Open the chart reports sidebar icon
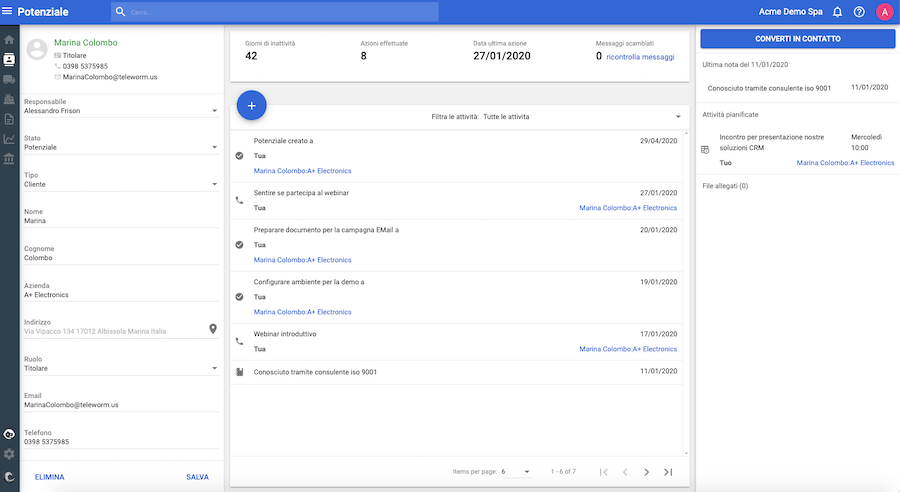Image resolution: width=900 pixels, height=492 pixels. coord(9,139)
